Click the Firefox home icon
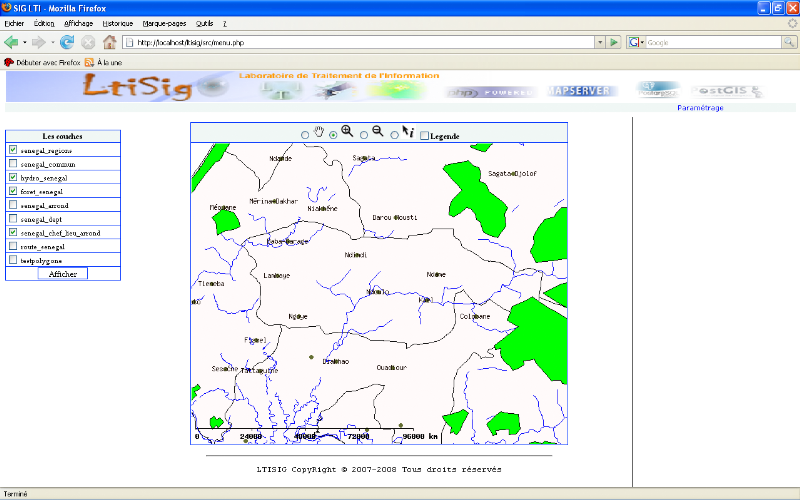This screenshot has width=800, height=500. pyautogui.click(x=110, y=42)
